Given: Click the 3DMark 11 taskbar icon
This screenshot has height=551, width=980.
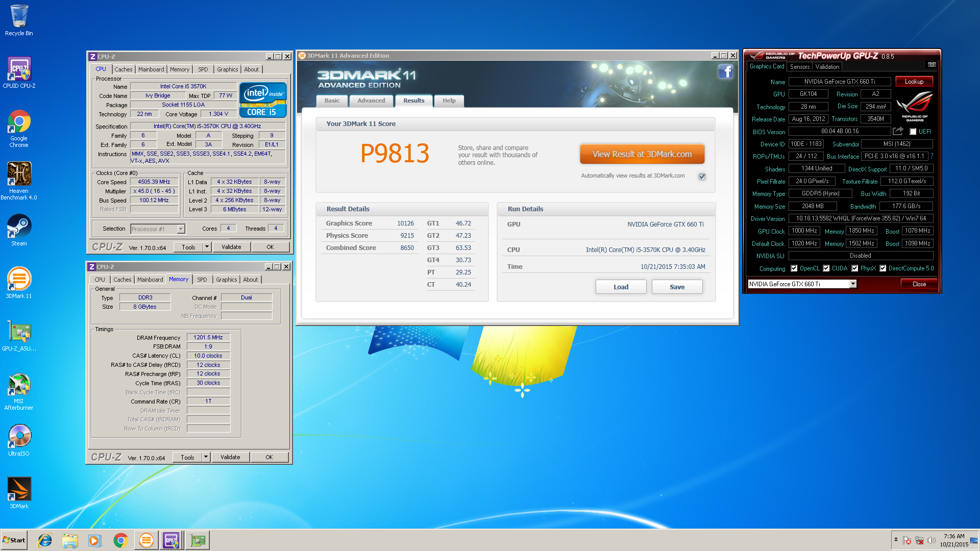Looking at the screenshot, I should point(146,540).
